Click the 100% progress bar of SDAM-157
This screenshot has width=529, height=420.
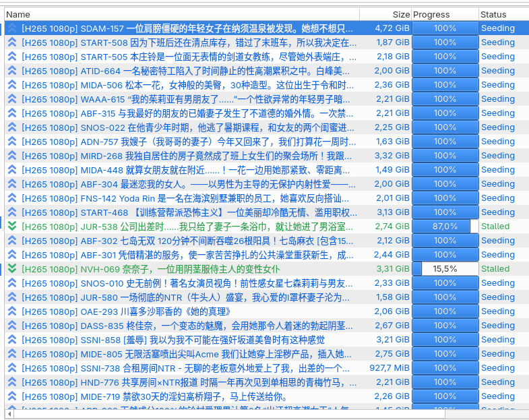[445, 28]
